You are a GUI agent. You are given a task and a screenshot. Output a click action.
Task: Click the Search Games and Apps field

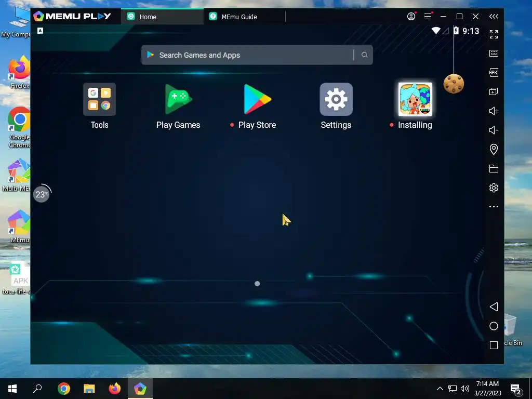point(257,55)
